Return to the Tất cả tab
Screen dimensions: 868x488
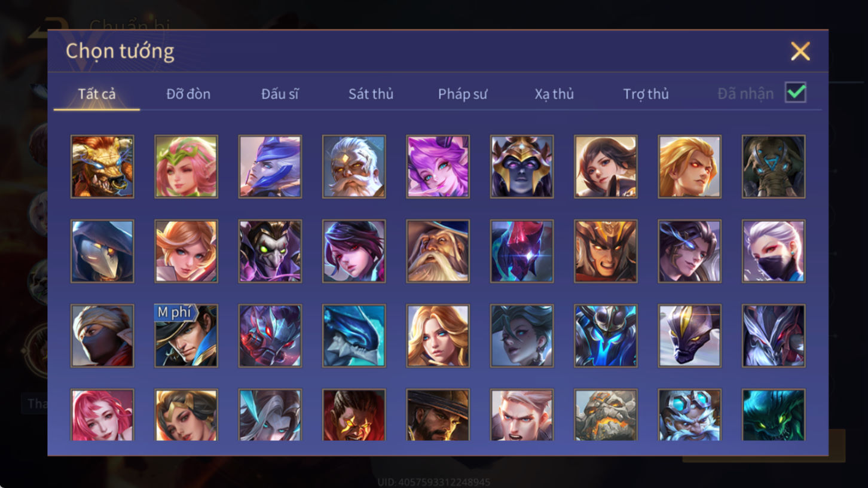click(x=97, y=94)
